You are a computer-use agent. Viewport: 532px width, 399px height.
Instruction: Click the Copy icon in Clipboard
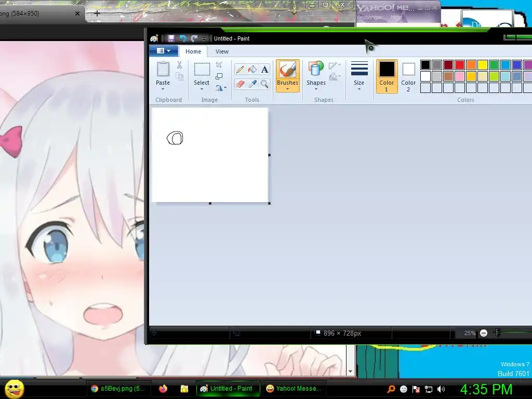click(179, 77)
